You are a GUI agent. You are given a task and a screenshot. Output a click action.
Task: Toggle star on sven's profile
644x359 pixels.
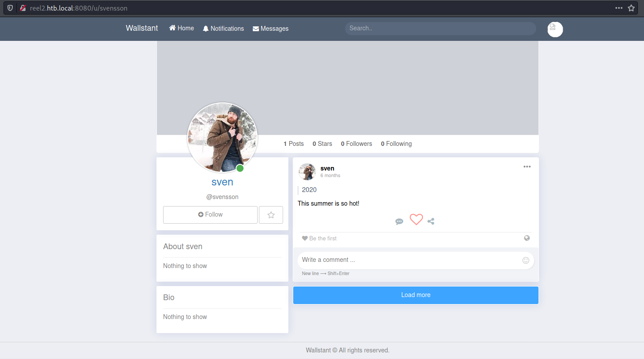(271, 215)
